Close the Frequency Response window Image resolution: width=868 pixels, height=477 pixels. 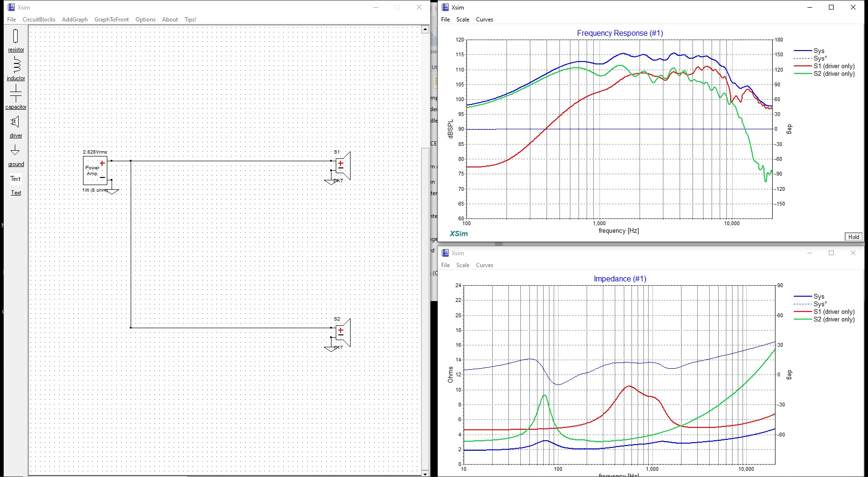(853, 7)
